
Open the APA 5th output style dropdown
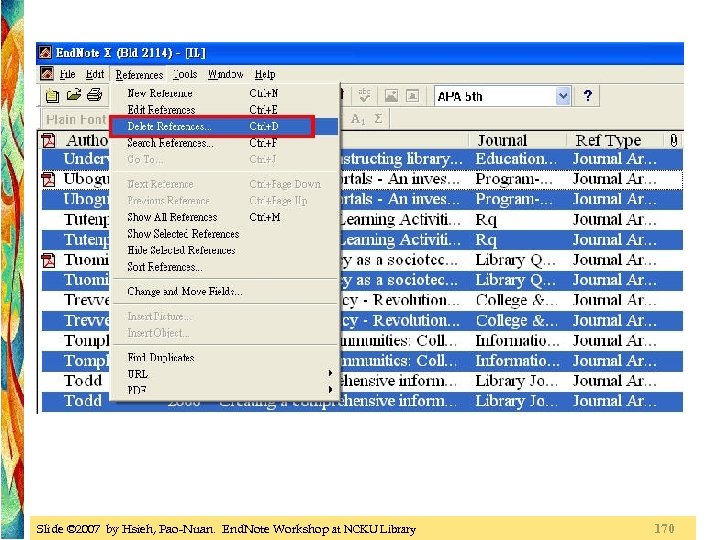click(562, 96)
